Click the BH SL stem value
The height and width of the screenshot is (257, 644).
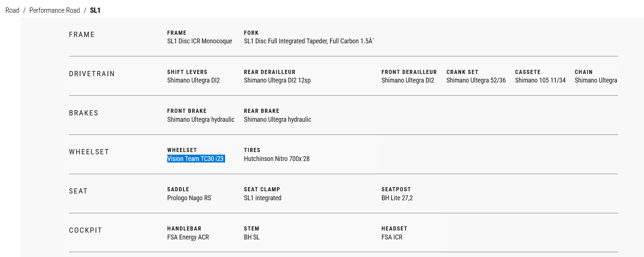point(252,237)
